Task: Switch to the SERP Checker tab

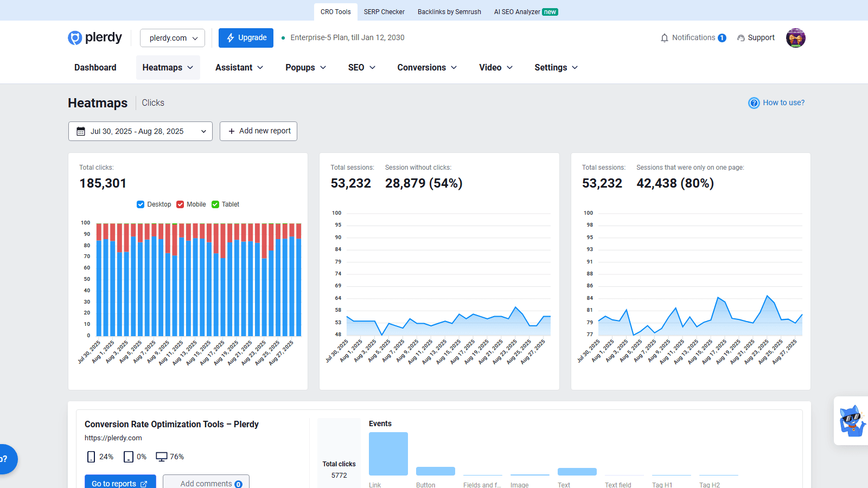Action: (384, 12)
